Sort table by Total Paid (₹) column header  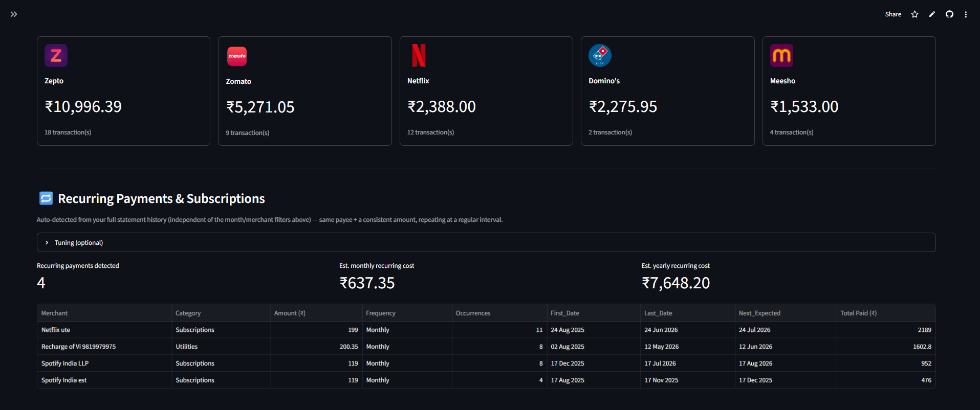[886, 313]
